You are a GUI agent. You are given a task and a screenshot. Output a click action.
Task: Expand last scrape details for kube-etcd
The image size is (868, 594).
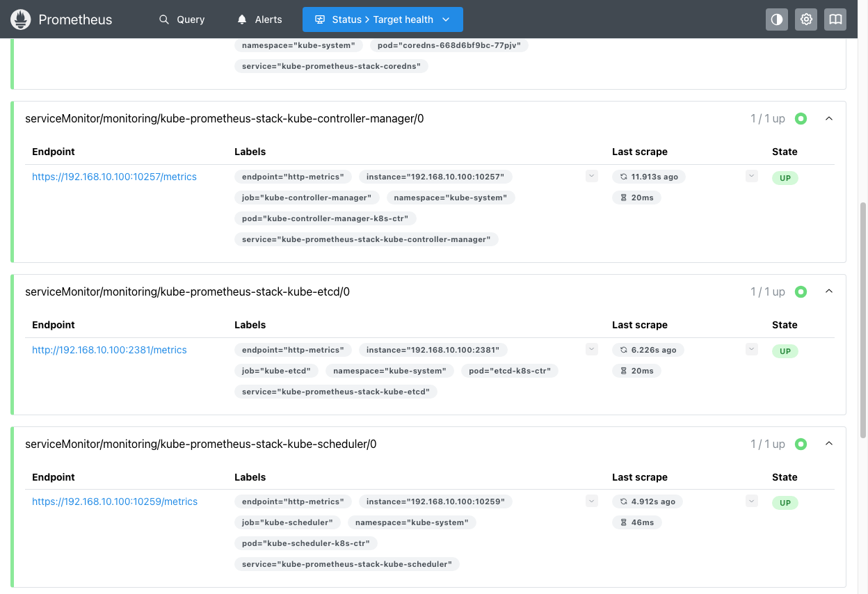point(751,349)
